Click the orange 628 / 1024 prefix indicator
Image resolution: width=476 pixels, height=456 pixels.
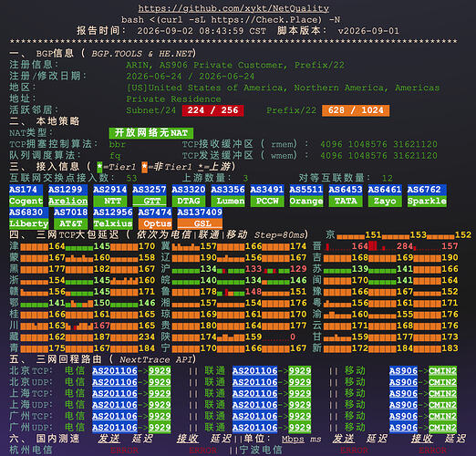(356, 110)
